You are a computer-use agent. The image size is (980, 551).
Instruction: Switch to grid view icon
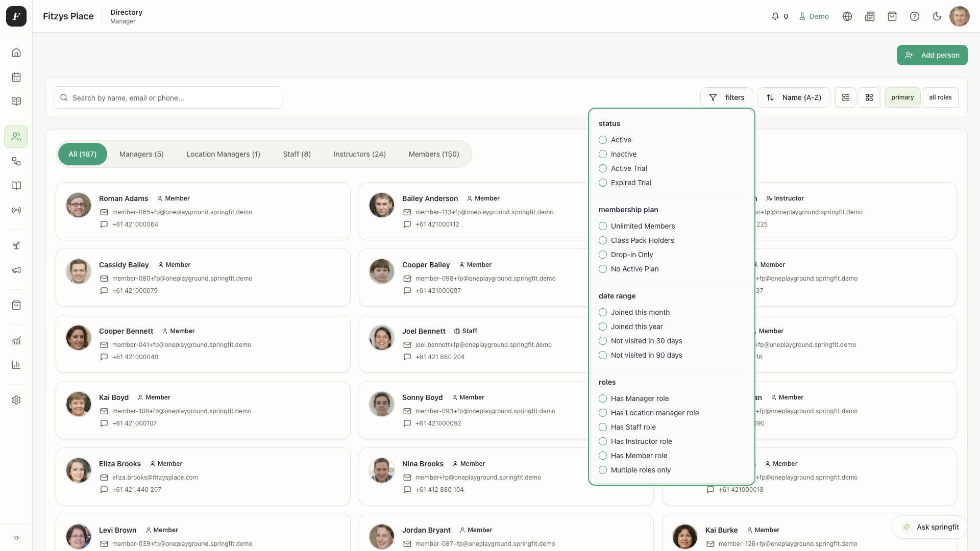869,97
